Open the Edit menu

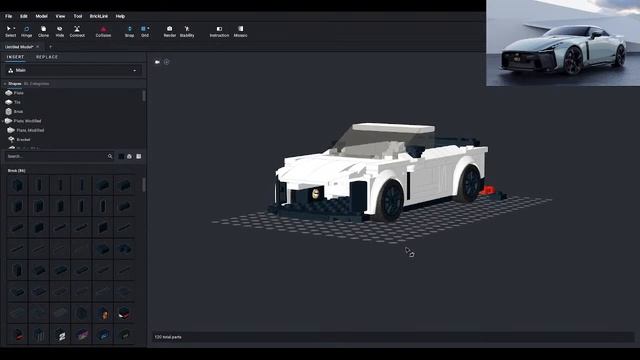tap(24, 16)
